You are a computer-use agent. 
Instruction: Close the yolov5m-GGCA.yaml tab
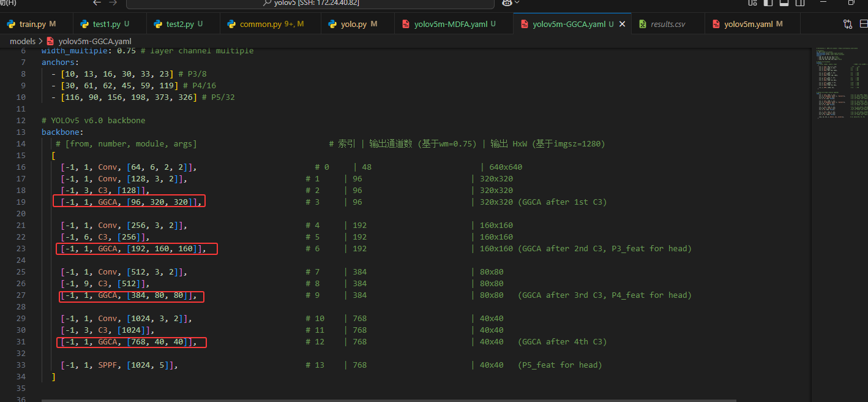623,24
